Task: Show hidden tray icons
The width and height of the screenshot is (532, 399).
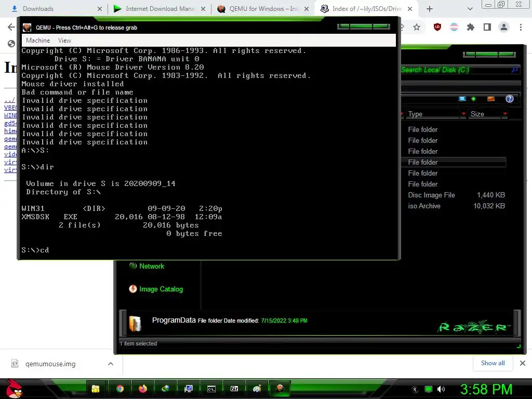Action: click(x=415, y=389)
